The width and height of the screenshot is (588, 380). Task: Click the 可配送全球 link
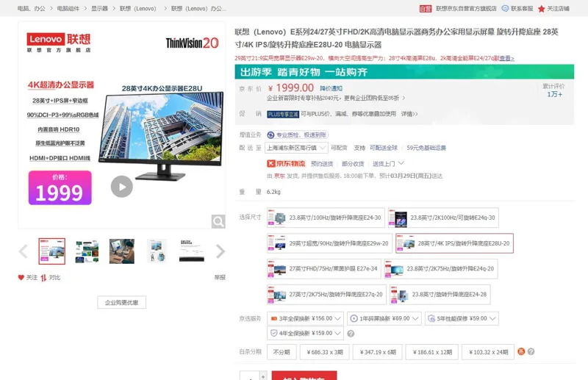383,148
